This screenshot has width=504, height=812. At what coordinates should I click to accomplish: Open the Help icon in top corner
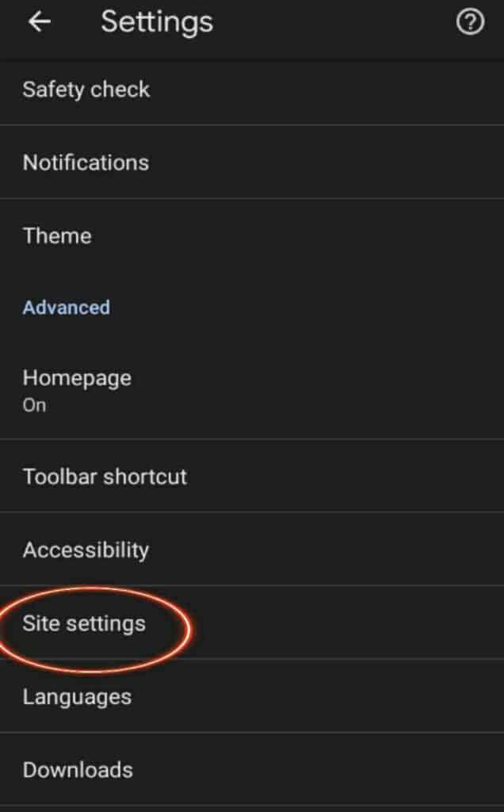(470, 23)
